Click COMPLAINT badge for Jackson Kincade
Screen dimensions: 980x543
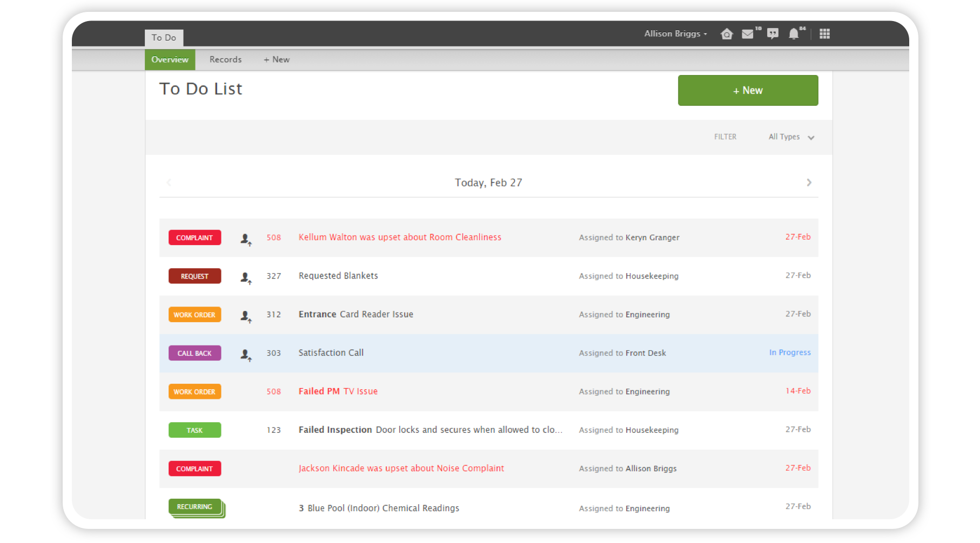point(194,469)
